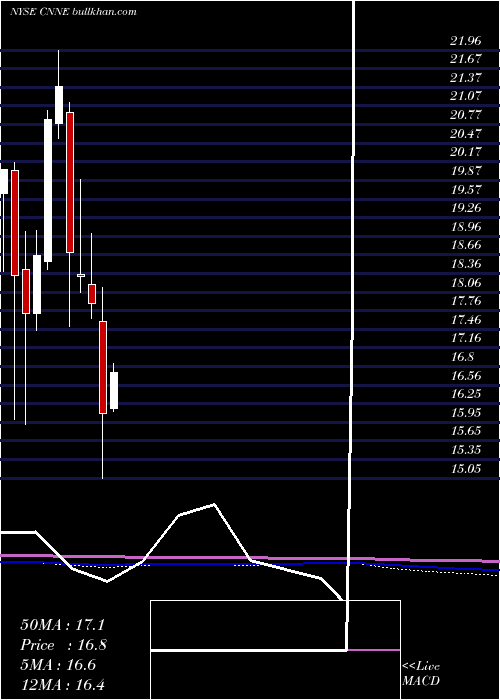Select the small red doji candle near 18.36
The height and width of the screenshot is (700, 500).
81,275
